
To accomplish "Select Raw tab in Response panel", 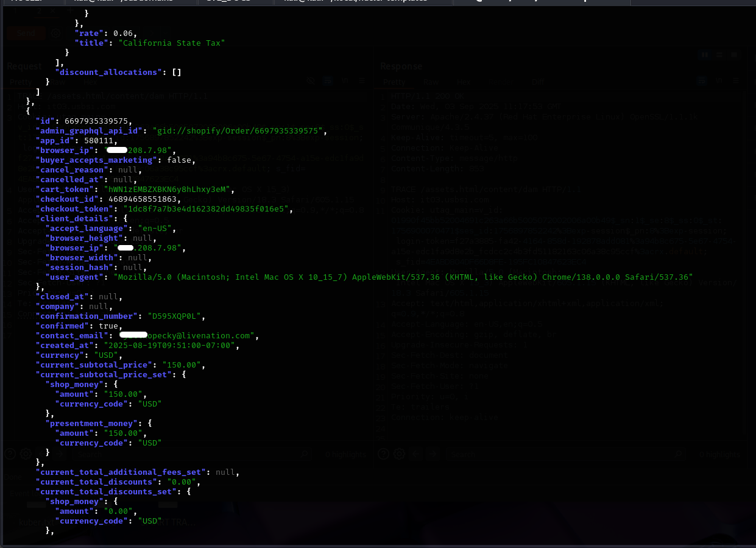I will [x=431, y=82].
